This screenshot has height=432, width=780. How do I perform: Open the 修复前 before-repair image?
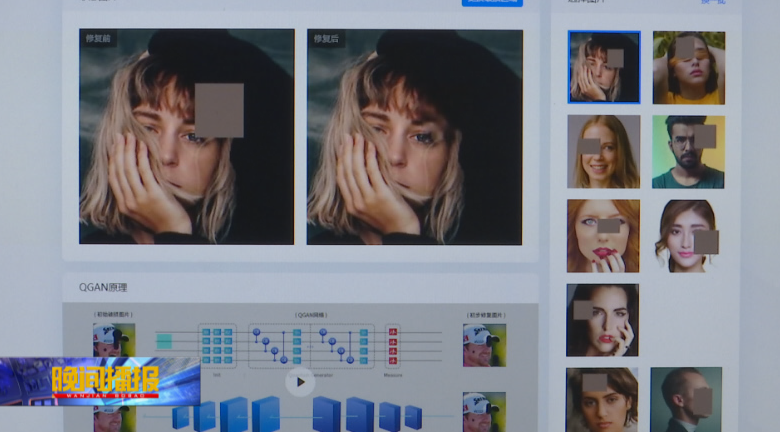187,136
